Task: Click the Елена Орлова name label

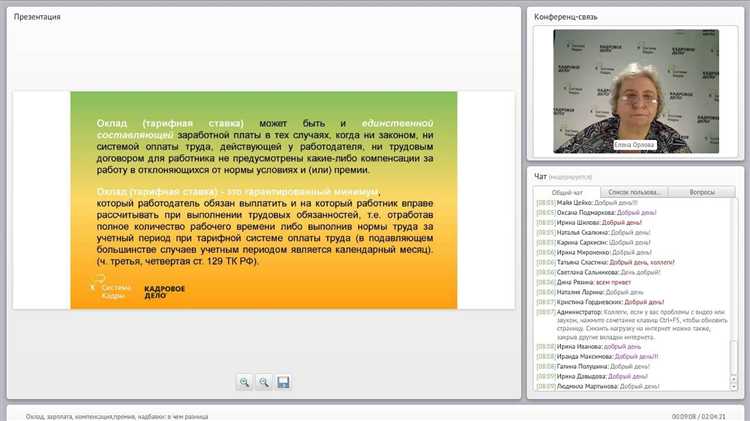Action: click(x=636, y=144)
